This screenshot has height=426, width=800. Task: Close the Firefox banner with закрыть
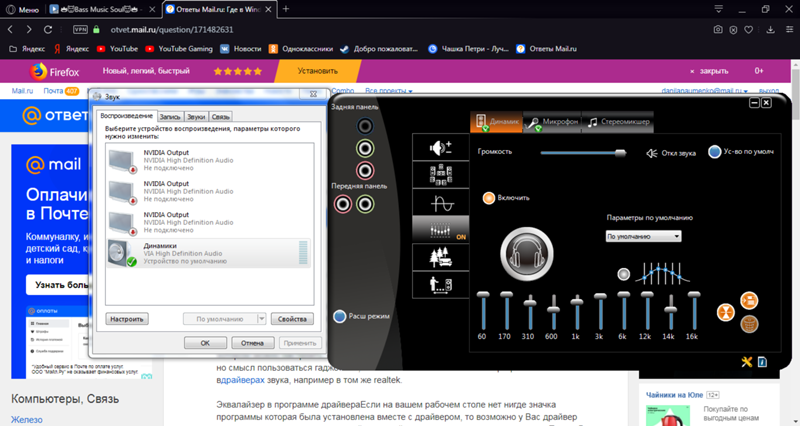click(709, 71)
